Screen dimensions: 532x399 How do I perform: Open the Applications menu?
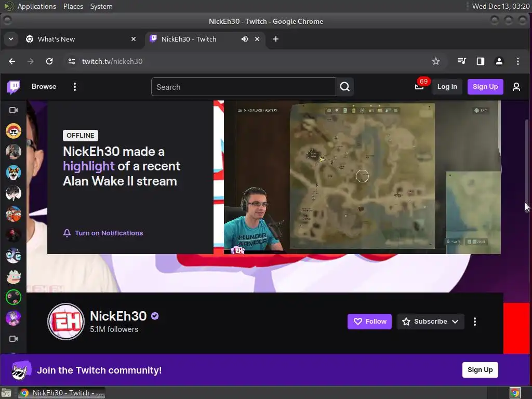point(37,6)
